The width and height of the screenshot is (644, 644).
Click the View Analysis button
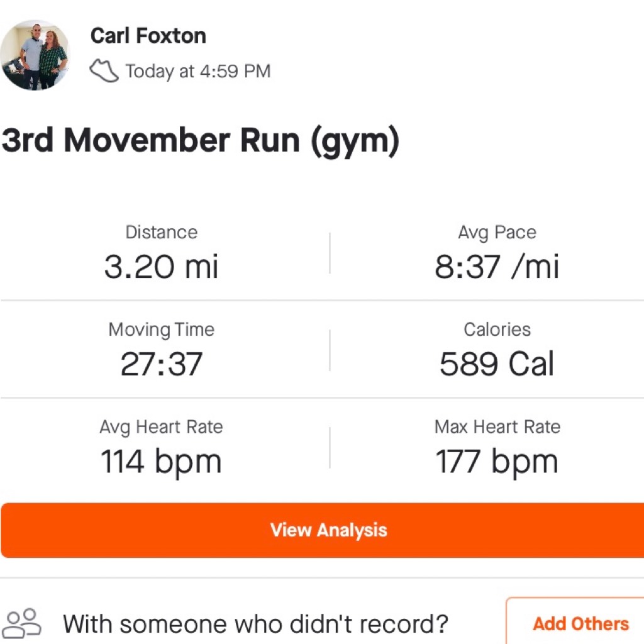pos(323,530)
